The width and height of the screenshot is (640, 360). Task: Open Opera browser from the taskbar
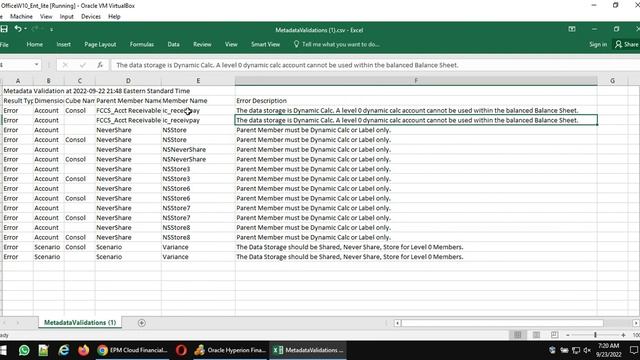pos(181,350)
